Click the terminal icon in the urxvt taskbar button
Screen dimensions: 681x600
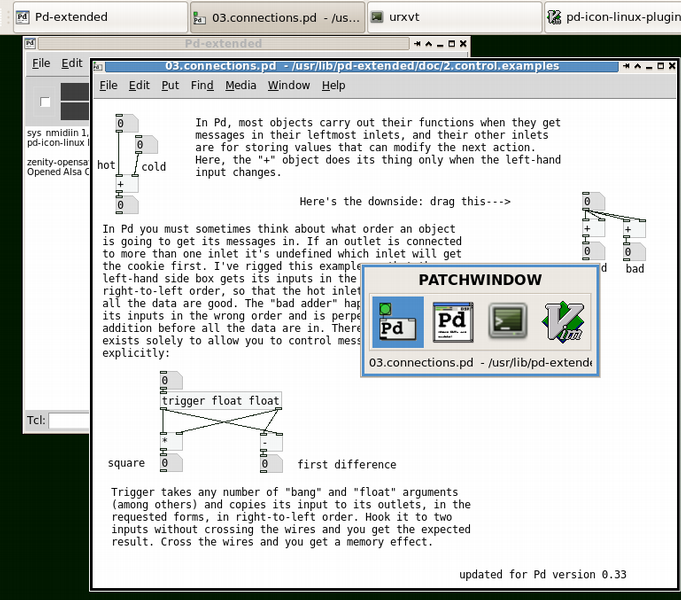(x=377, y=17)
